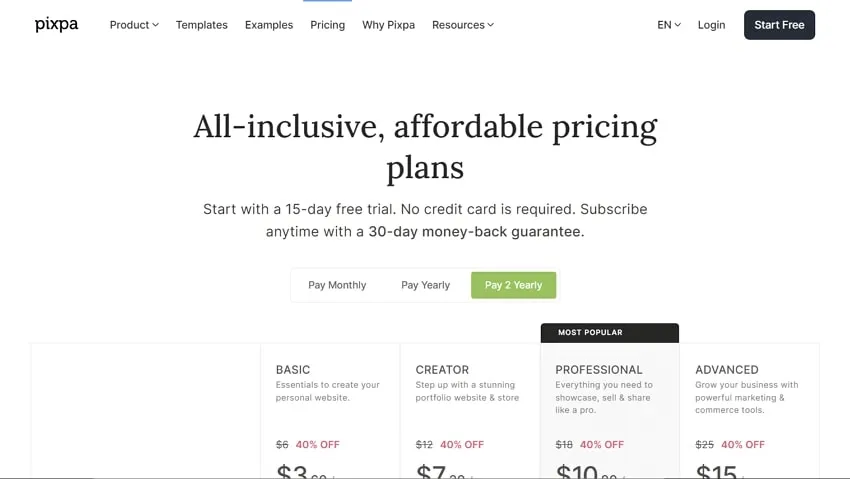Click the Login link

[x=712, y=25]
